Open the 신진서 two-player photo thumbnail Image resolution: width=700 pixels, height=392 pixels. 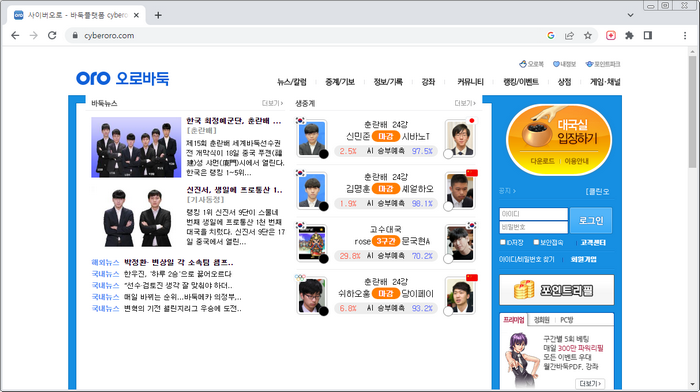136,217
